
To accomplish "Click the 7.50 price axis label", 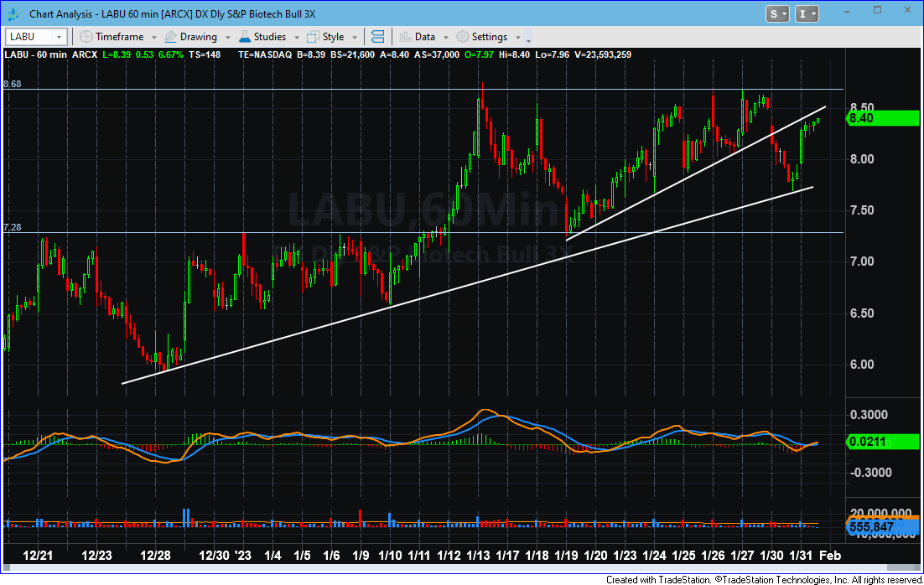I will pos(862,210).
